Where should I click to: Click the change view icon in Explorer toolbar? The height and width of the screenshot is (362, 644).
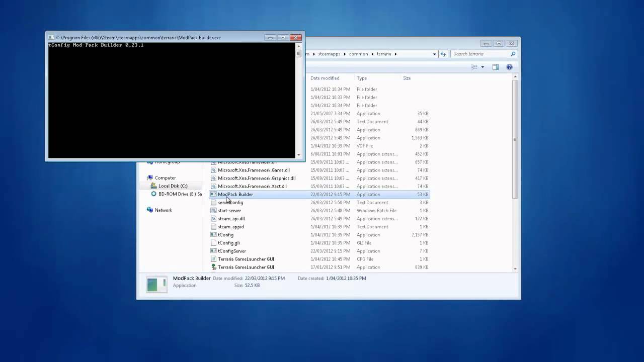(x=474, y=67)
